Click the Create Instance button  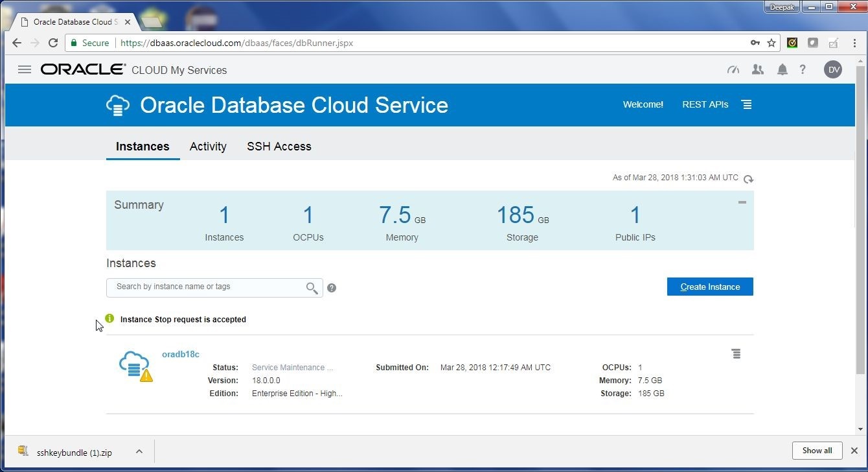pos(709,286)
